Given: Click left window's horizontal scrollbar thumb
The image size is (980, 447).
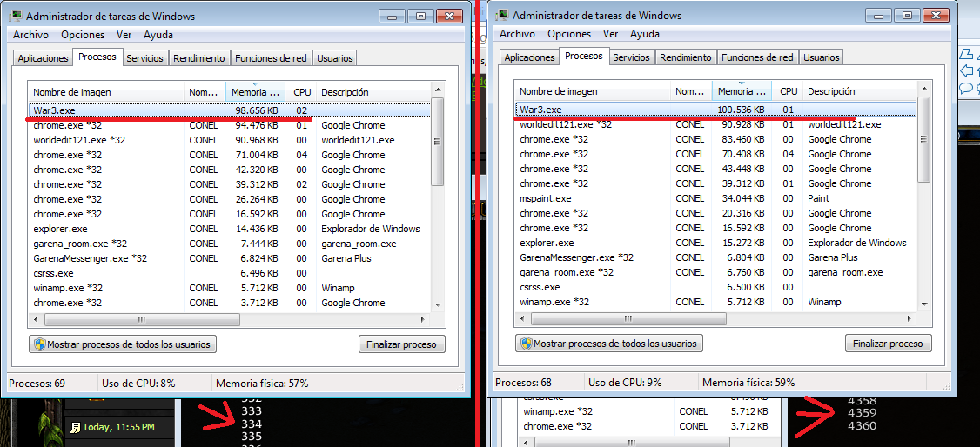Looking at the screenshot, I should tap(142, 319).
